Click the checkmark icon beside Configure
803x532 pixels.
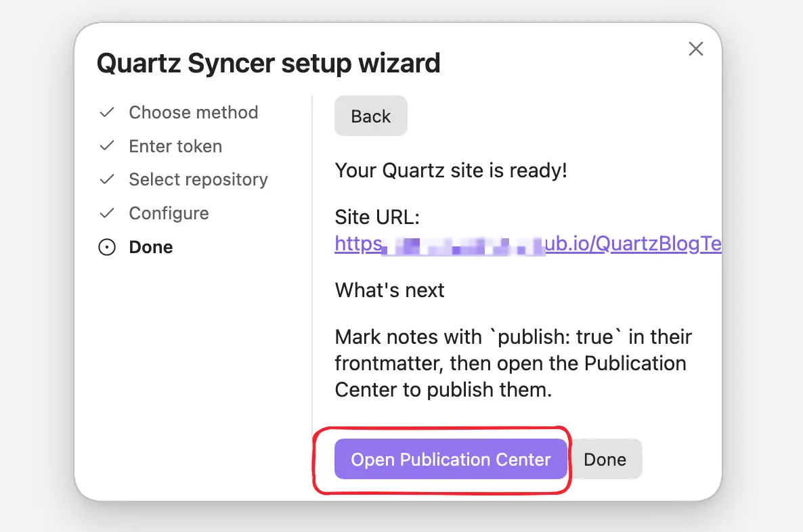click(x=106, y=213)
